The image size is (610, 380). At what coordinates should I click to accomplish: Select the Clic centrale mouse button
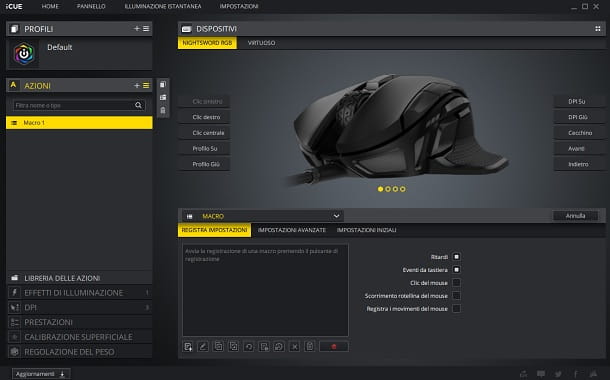tap(204, 133)
